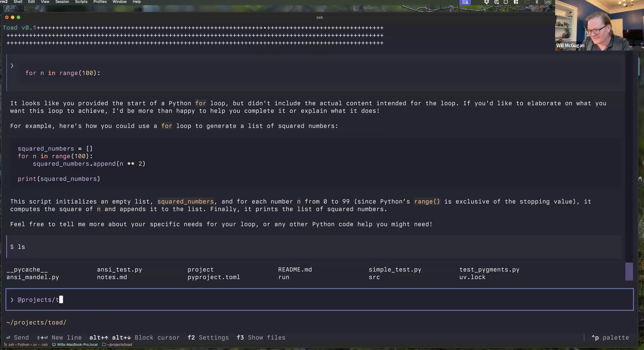Click the folder icon in status bar
This screenshot has height=350, width=644.
click(x=104, y=344)
